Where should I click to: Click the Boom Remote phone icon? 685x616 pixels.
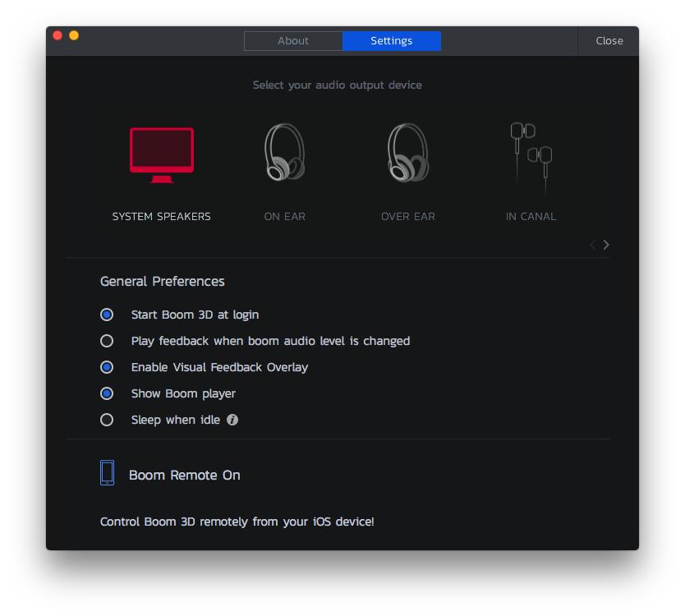pos(108,474)
